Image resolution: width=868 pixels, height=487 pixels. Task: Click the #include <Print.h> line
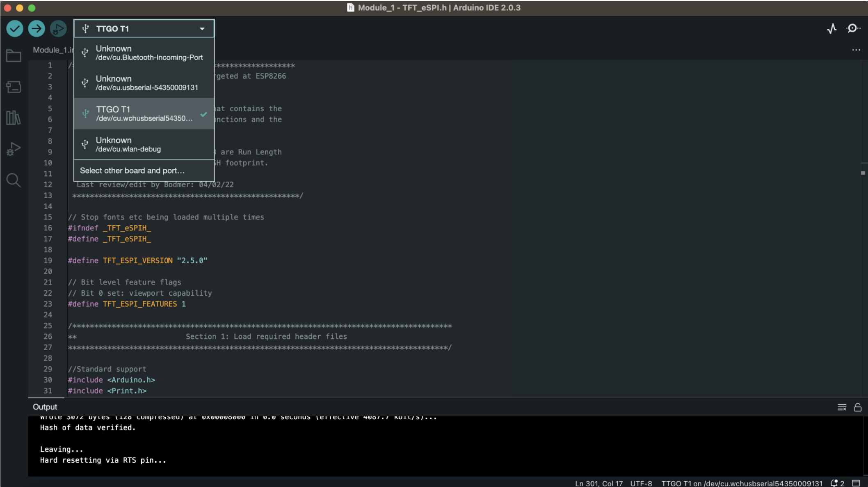click(x=107, y=391)
